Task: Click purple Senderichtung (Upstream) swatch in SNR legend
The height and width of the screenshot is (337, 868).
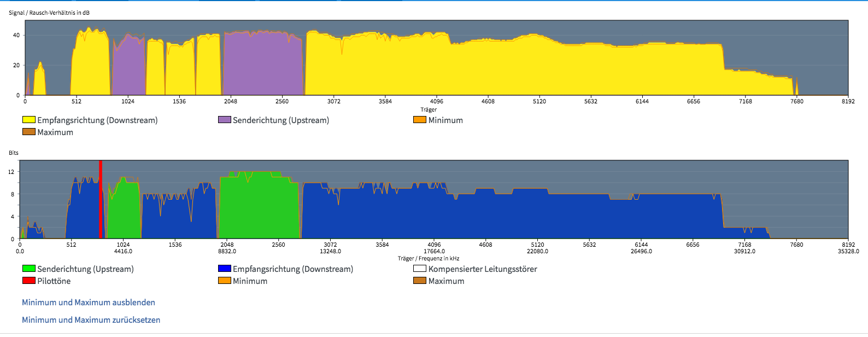Action: (224, 120)
